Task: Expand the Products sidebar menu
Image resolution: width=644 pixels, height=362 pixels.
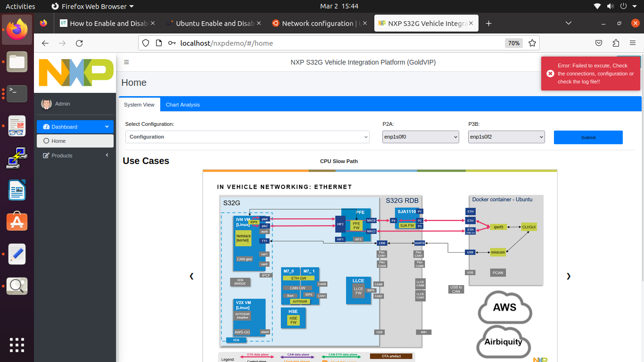Action: tap(75, 156)
